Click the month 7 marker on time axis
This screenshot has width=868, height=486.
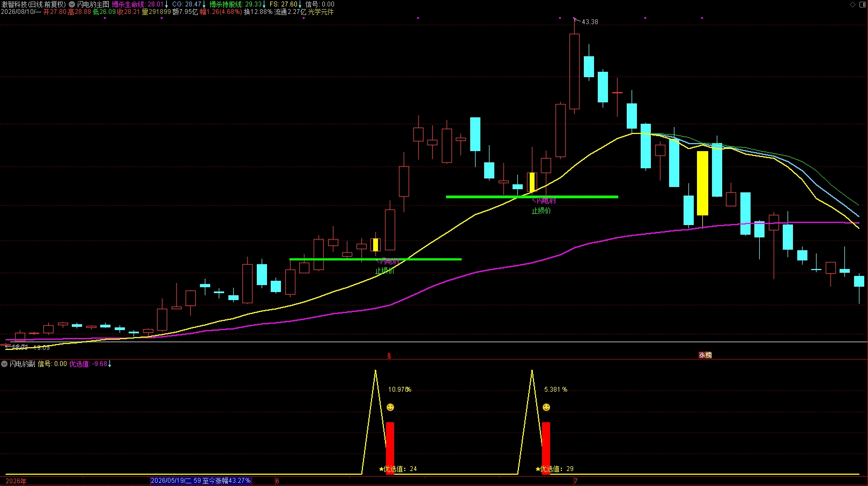tap(576, 481)
